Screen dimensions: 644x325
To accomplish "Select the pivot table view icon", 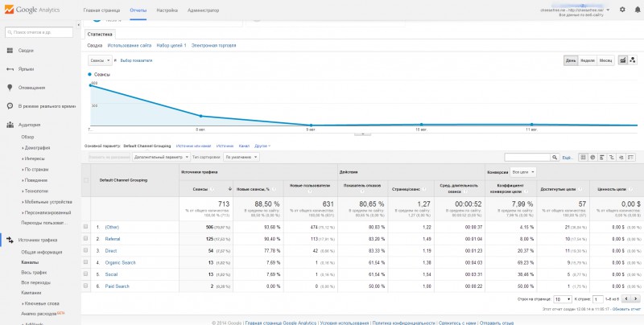I will coord(630,157).
